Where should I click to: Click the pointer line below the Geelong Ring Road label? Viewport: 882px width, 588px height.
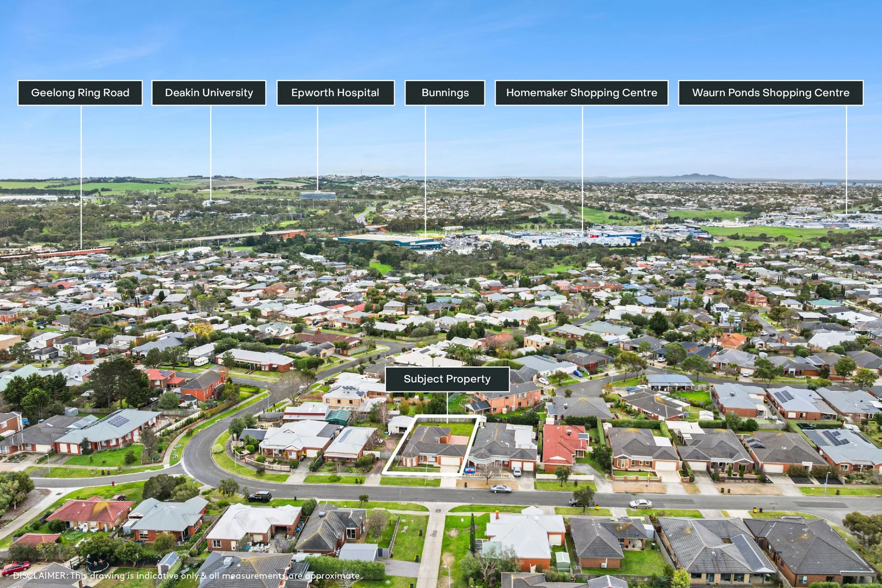pyautogui.click(x=81, y=177)
